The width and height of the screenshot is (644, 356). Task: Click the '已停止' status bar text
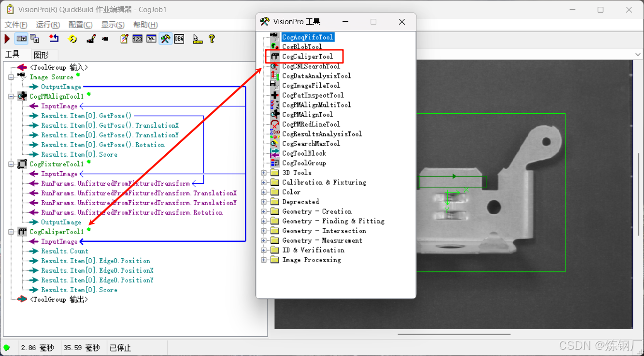click(x=120, y=348)
